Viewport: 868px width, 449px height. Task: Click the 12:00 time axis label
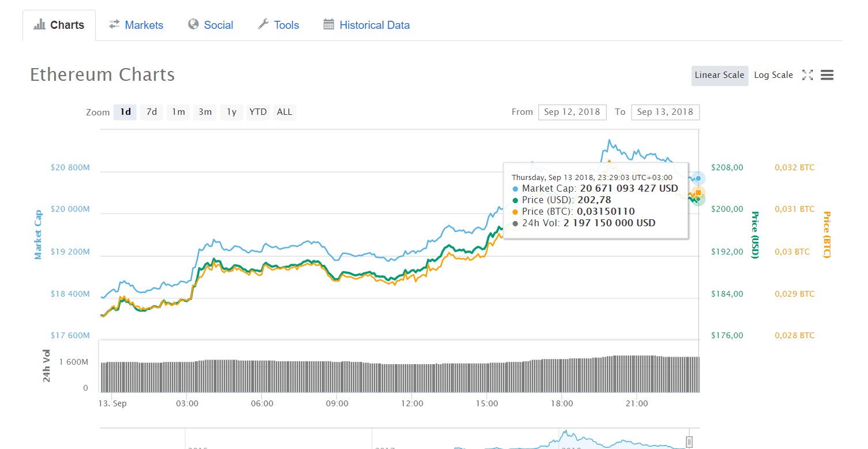click(412, 403)
